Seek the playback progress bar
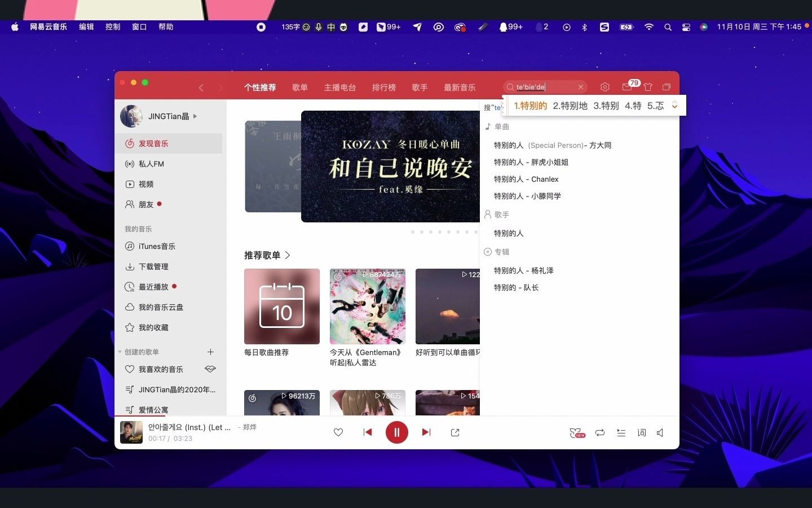 pos(397,416)
